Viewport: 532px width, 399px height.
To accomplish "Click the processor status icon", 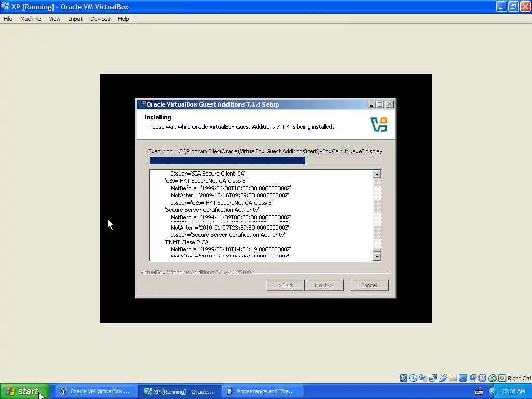I will point(482,378).
